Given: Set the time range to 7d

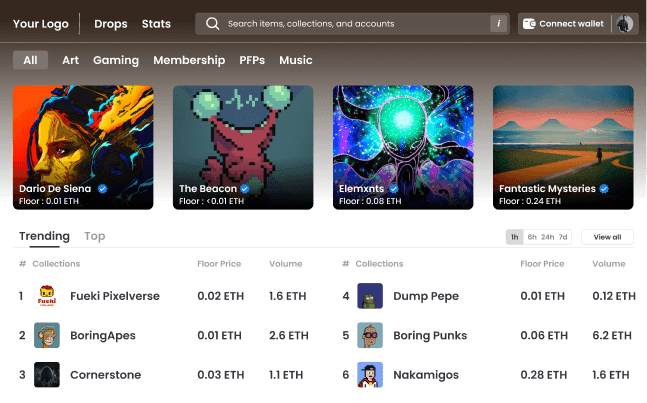Looking at the screenshot, I should coord(563,237).
